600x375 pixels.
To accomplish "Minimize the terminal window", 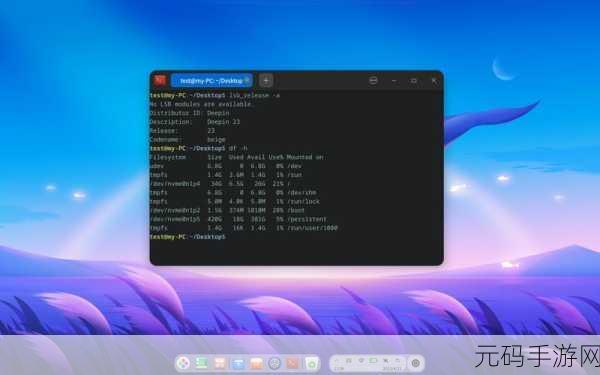I will tap(394, 81).
